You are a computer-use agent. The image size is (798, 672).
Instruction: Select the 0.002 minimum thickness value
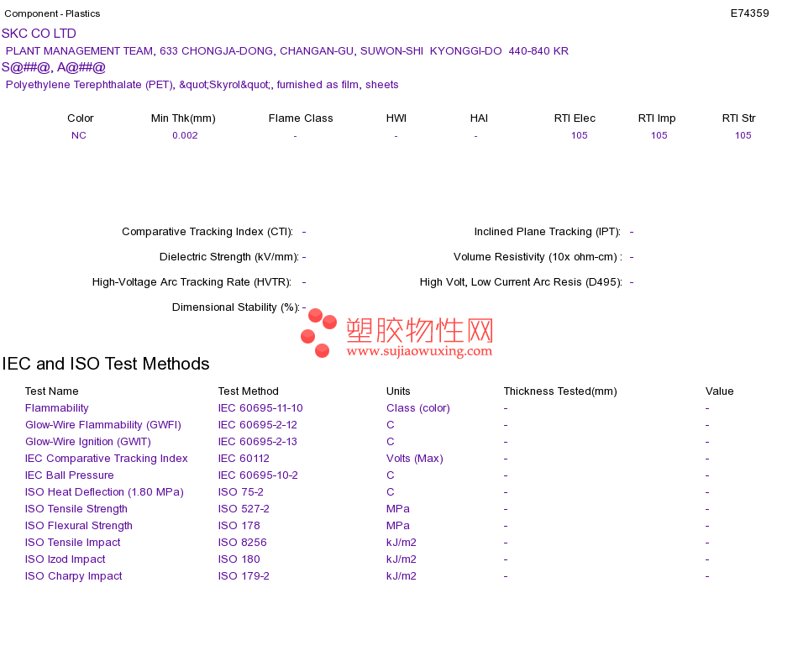185,135
